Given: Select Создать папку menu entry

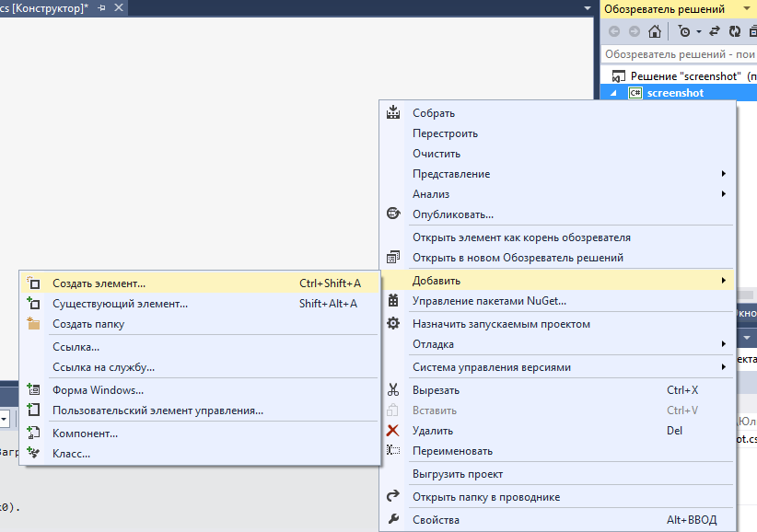Looking at the screenshot, I should pyautogui.click(x=199, y=324).
